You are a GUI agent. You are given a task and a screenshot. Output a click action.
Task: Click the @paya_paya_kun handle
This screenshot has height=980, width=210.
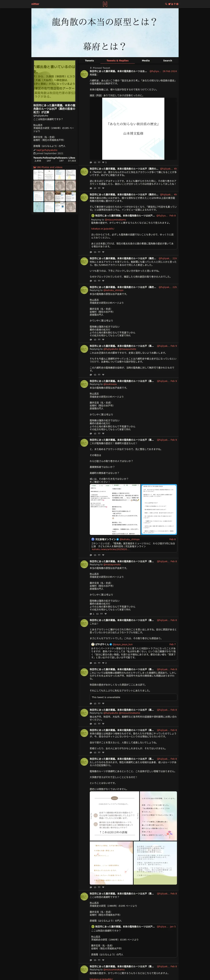click(x=122, y=645)
